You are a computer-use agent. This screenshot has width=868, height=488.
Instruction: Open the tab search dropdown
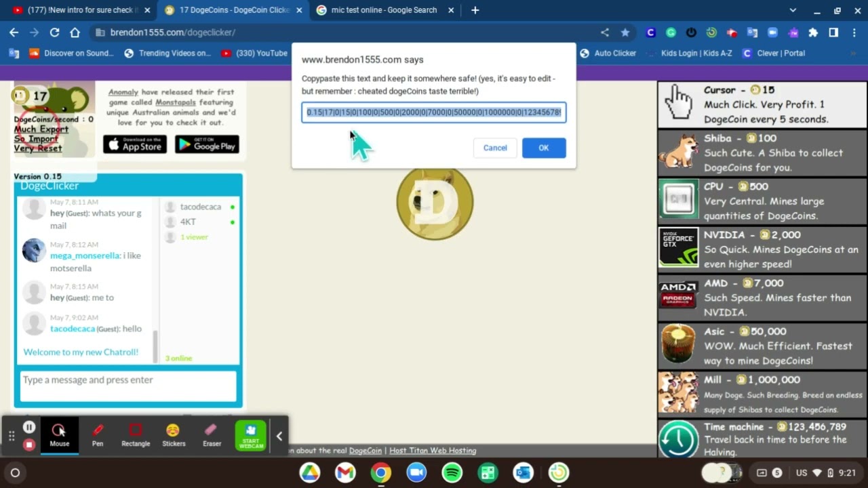(x=793, y=10)
